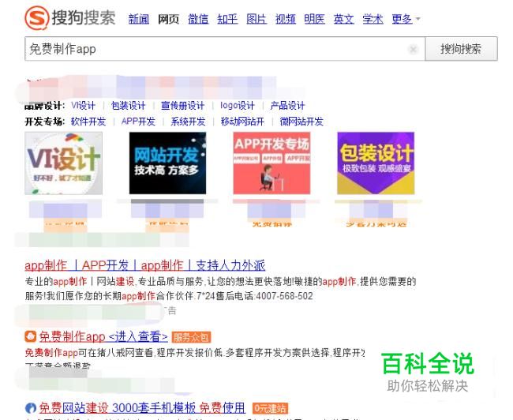Switch to 知乎 search tab
The image size is (513, 420).
click(x=227, y=19)
